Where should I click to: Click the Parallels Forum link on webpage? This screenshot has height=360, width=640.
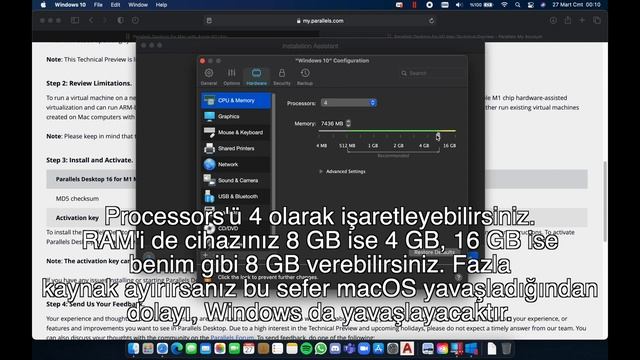(232, 338)
